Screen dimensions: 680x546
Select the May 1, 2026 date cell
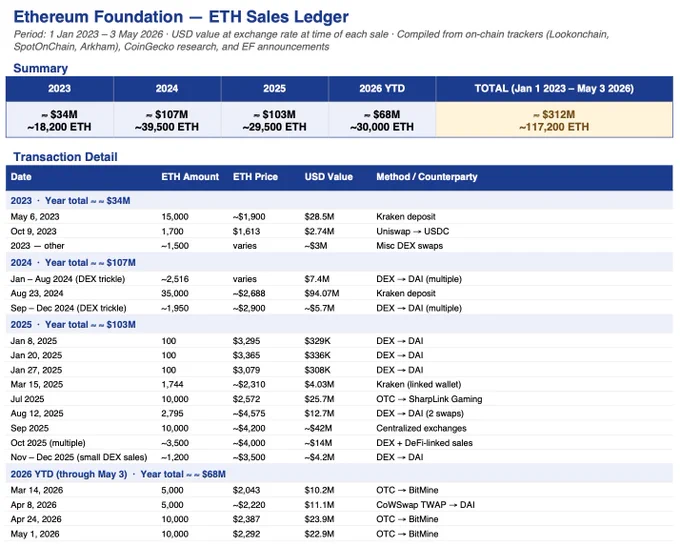click(35, 534)
